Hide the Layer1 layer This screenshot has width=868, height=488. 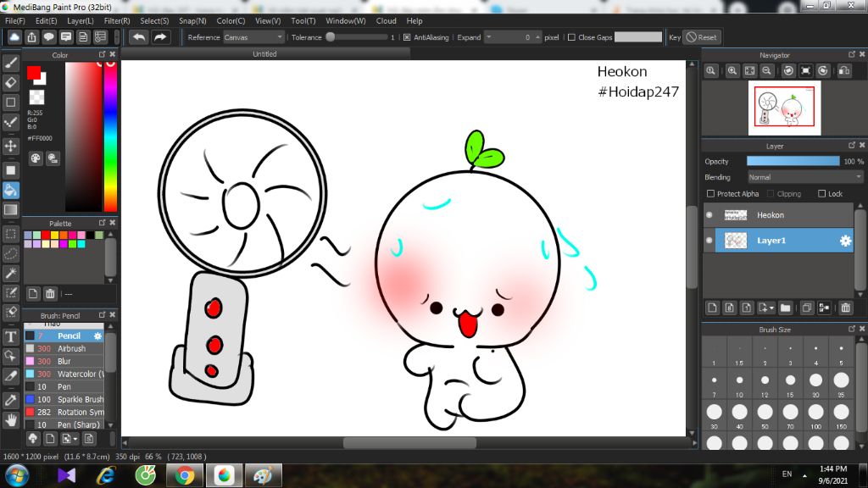pos(709,240)
